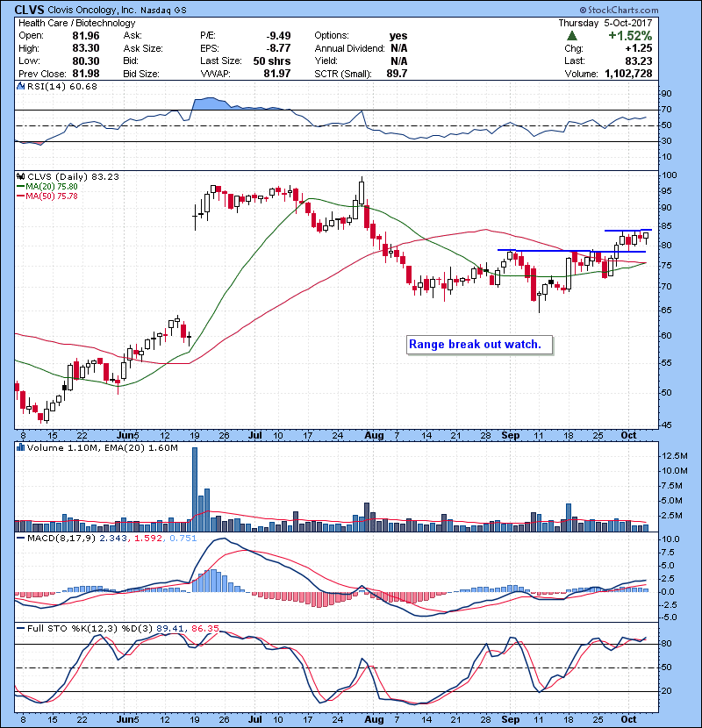
Task: Click the date Thursday 5-Oct-2017
Action: [605, 23]
